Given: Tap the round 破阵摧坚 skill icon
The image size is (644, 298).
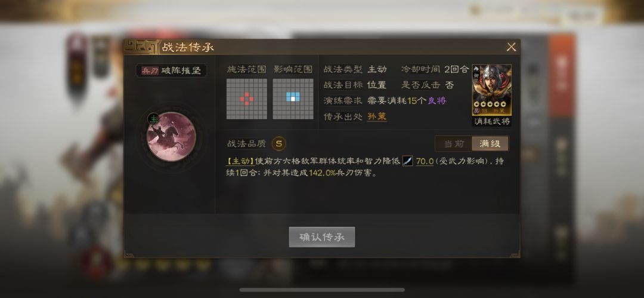Looking at the screenshot, I should pyautogui.click(x=171, y=137).
